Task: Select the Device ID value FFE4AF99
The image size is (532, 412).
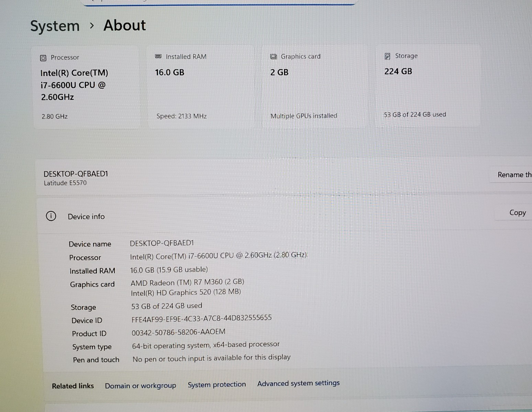Action: pos(202,318)
